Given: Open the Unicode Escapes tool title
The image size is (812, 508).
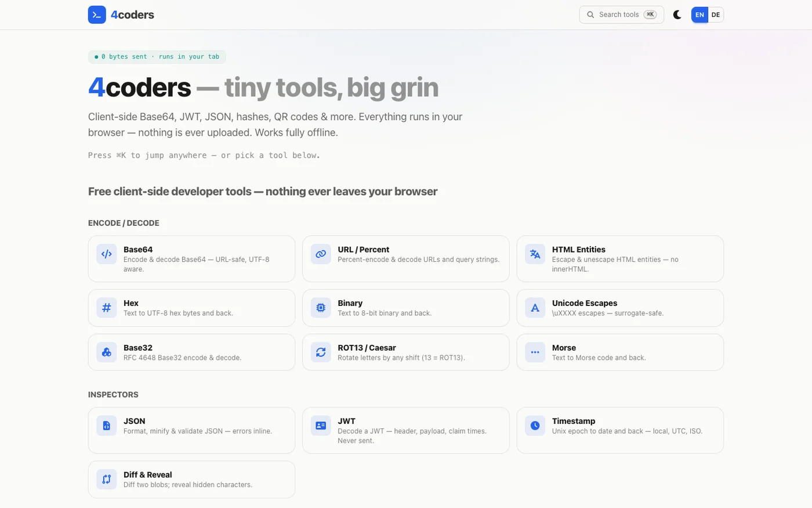Looking at the screenshot, I should 585,303.
